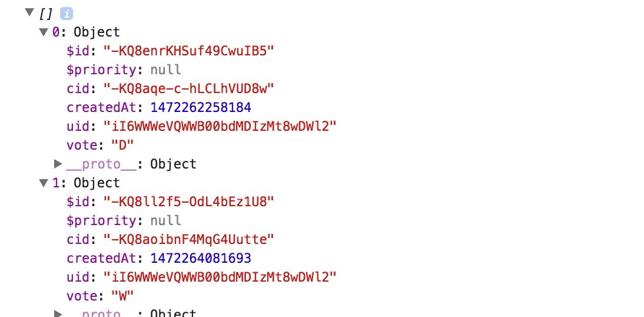Click the blue info icon beside array
Image resolution: width=644 pixels, height=317 pixels.
[x=67, y=14]
